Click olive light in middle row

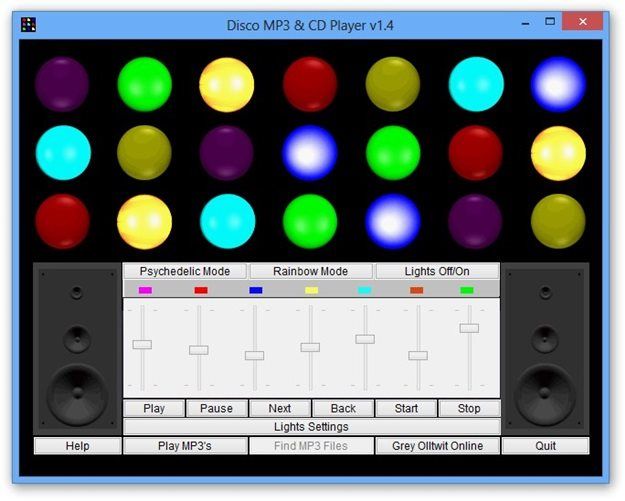click(x=144, y=153)
